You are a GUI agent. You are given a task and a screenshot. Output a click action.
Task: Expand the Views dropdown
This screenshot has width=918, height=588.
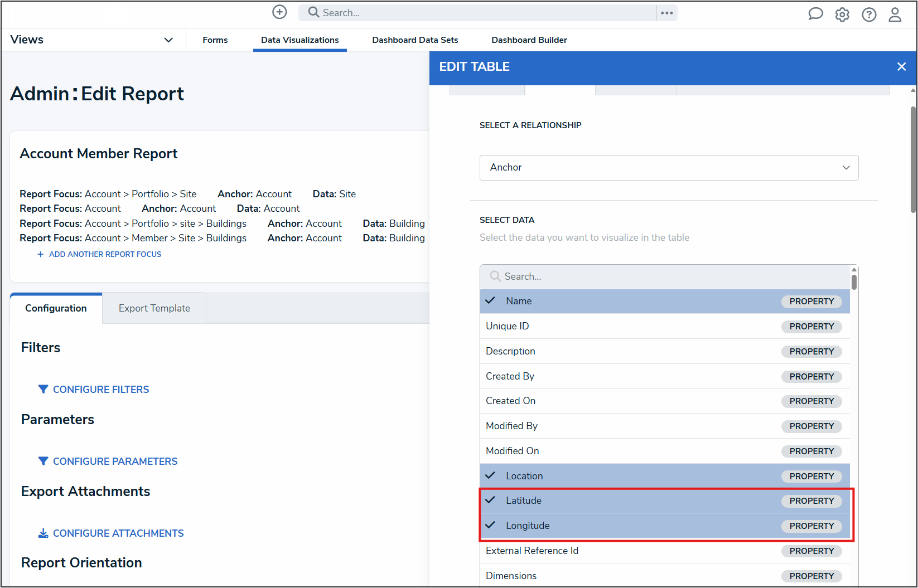(x=168, y=40)
